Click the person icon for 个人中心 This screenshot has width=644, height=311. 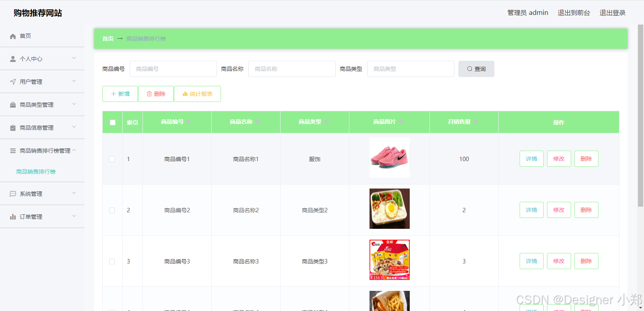point(13,59)
